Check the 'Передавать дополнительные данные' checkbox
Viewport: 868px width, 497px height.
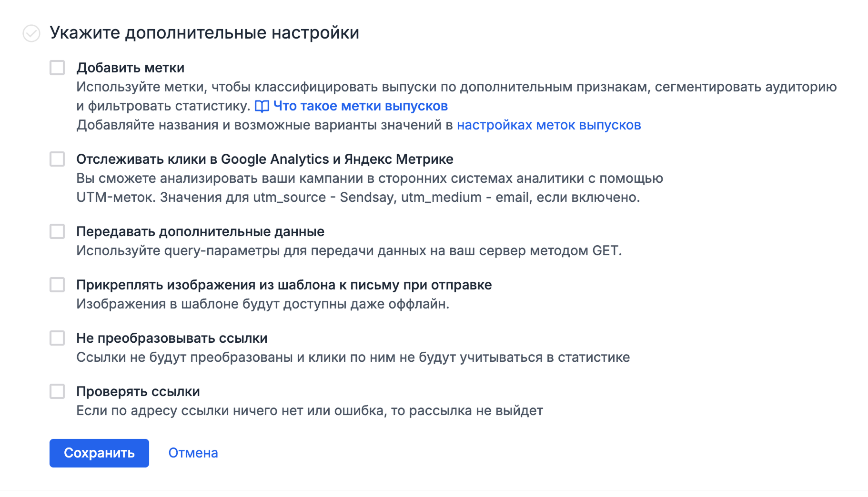[57, 231]
